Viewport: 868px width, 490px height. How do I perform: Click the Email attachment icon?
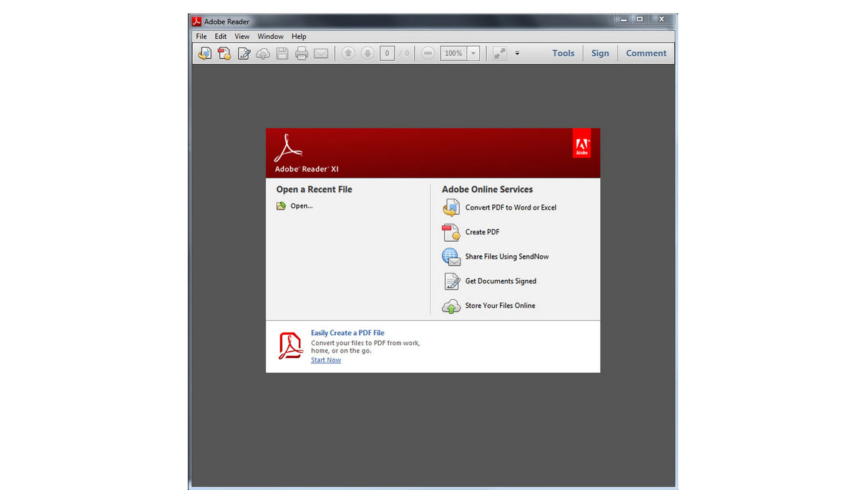321,53
